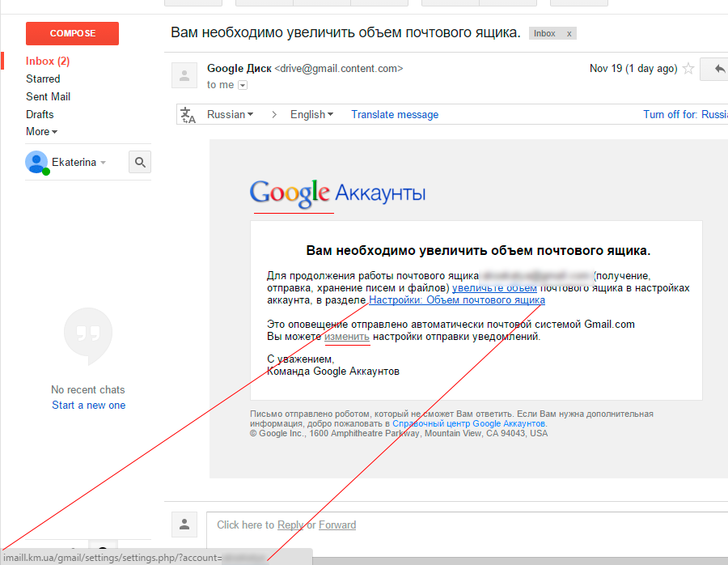Screen dimensions: 728x565
Task: Click 'Настройки: Объем почтового ящика' link
Action: [x=457, y=300]
